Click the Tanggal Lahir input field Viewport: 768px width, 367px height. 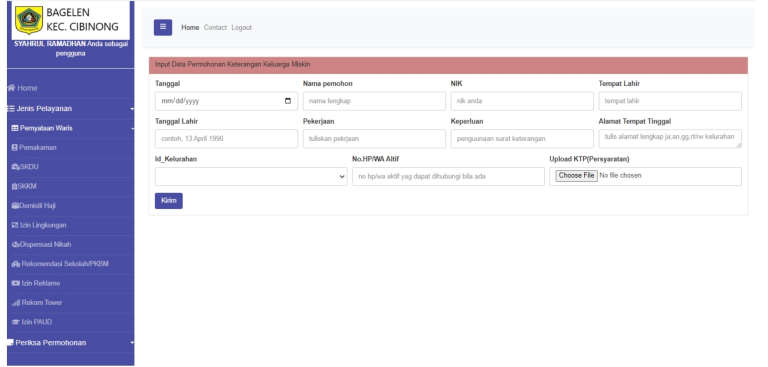pos(226,139)
